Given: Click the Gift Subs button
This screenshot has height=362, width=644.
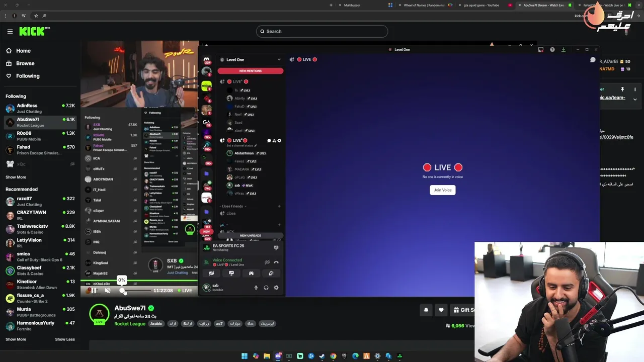Looking at the screenshot, I should pos(463,310).
